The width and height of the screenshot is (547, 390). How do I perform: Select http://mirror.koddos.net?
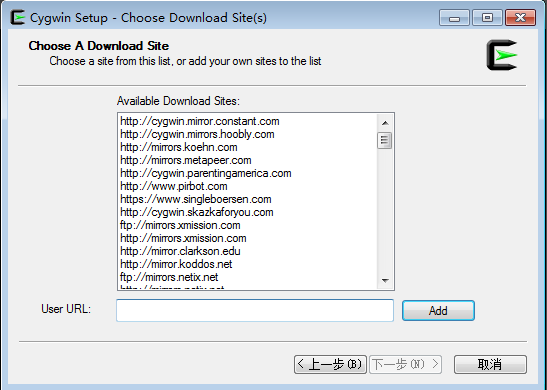176,264
